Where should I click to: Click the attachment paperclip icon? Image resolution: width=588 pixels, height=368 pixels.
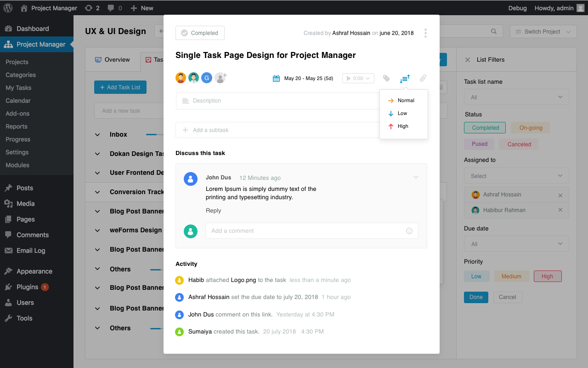click(423, 78)
